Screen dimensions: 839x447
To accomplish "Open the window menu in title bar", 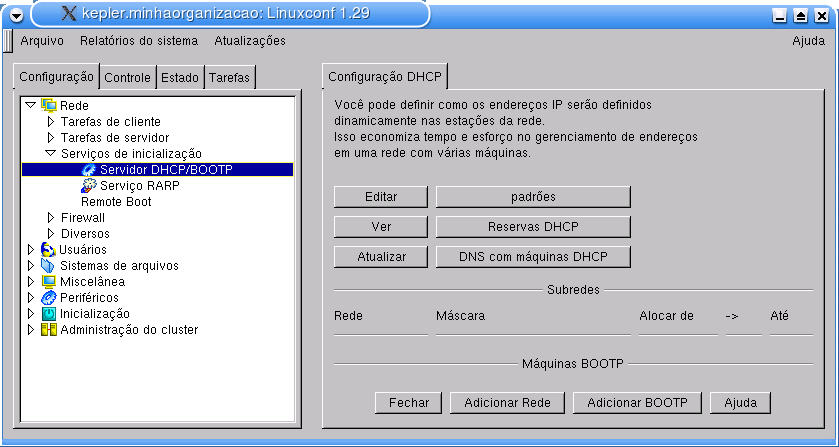I will pos(16,15).
